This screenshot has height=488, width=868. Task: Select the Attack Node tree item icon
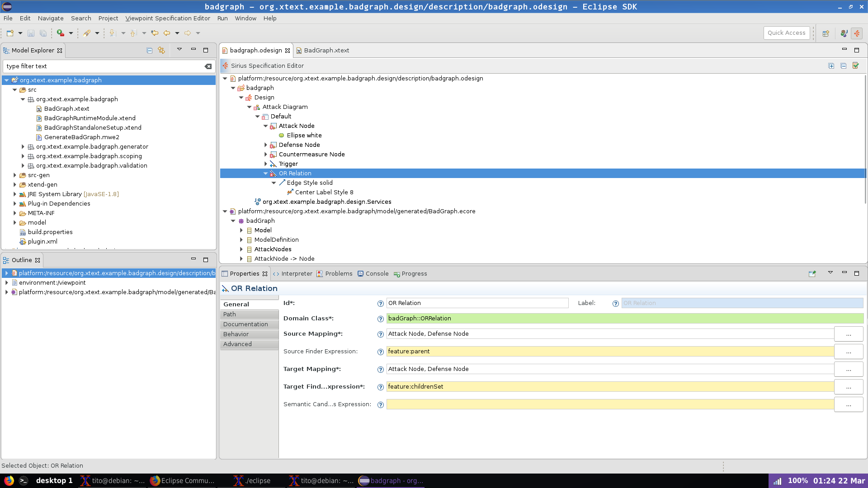273,125
